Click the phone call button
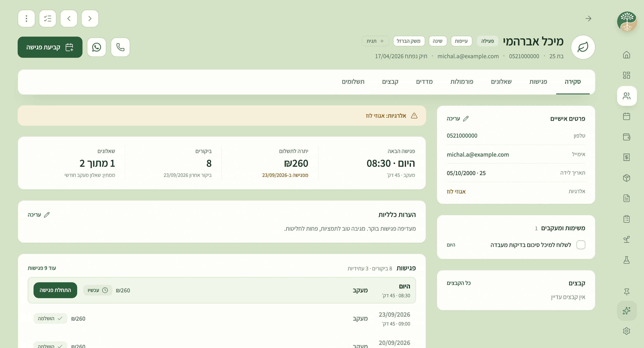The height and width of the screenshot is (348, 644). tap(120, 47)
